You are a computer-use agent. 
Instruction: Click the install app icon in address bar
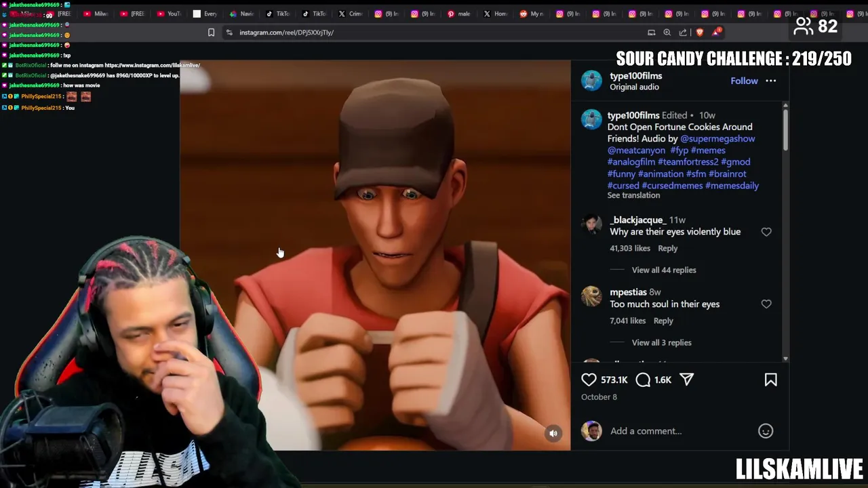tap(652, 33)
